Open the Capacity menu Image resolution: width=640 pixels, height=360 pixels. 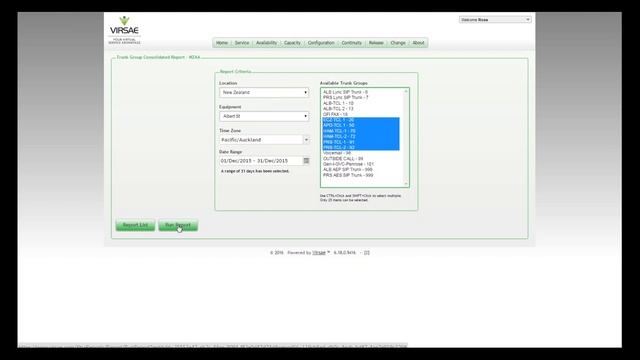(x=292, y=43)
